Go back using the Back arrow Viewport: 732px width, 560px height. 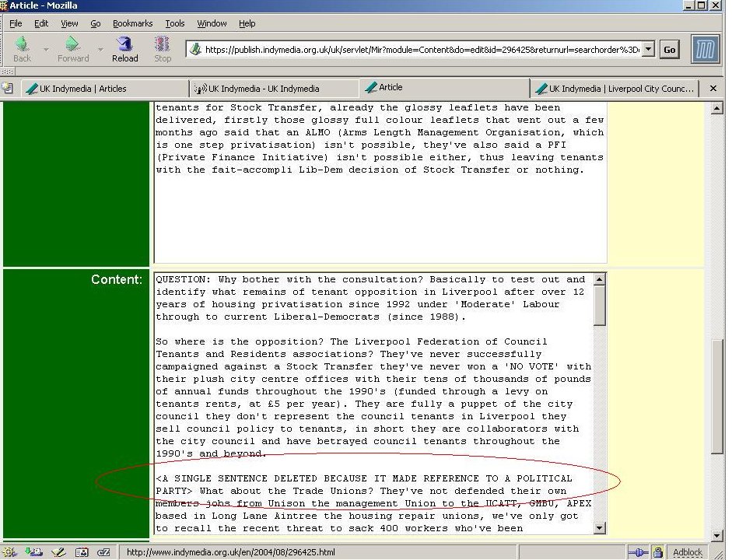[x=22, y=49]
